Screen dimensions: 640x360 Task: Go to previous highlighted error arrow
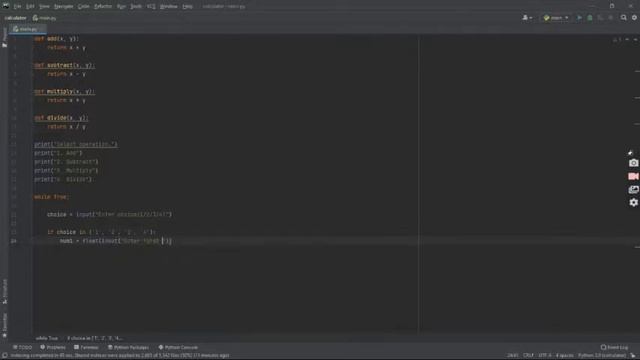(x=627, y=40)
